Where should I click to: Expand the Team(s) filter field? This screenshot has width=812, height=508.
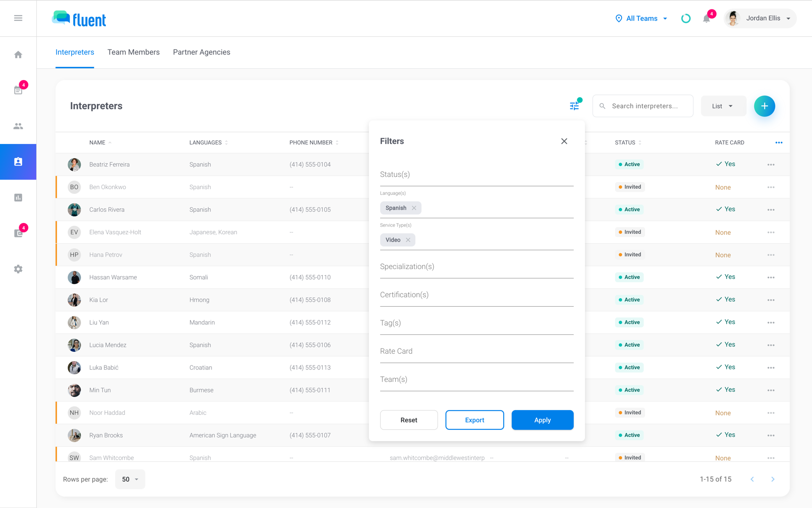click(x=476, y=380)
